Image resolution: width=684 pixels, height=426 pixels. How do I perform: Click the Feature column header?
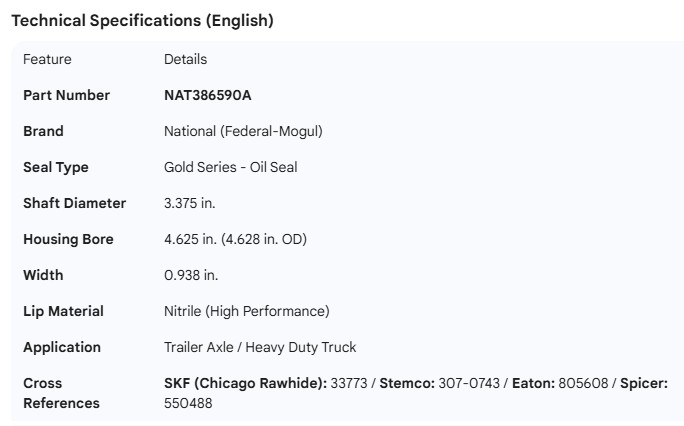47,59
